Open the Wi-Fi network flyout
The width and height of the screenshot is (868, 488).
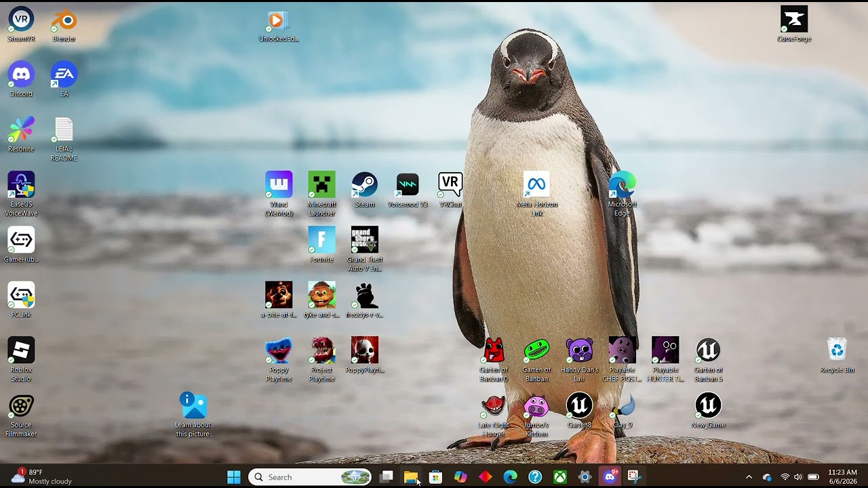(785, 477)
